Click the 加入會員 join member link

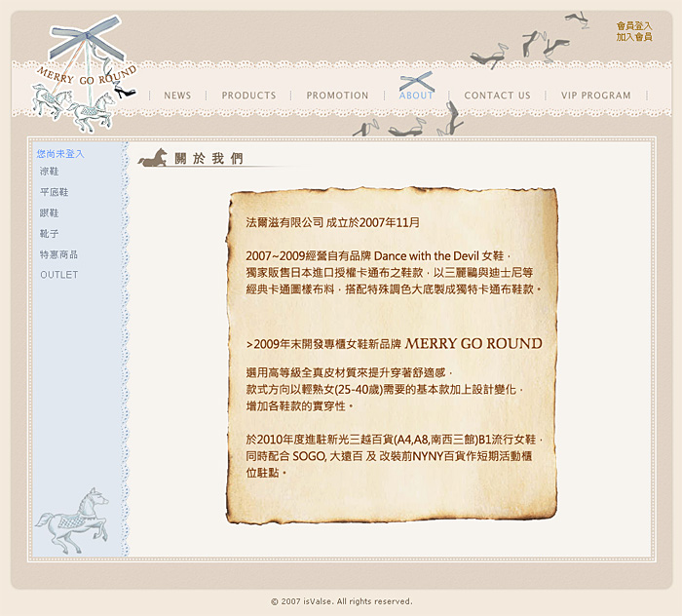[x=633, y=37]
